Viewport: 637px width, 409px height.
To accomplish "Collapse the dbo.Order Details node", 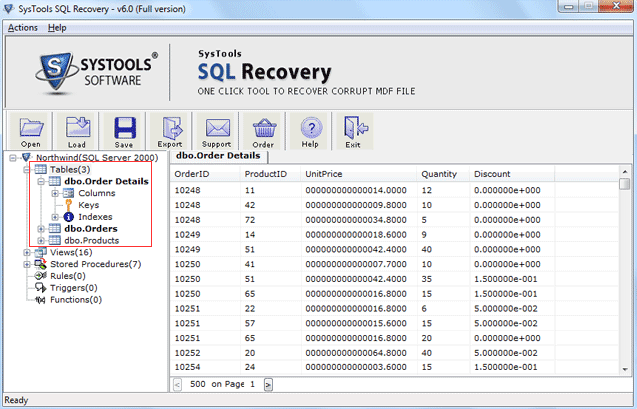I will coord(41,181).
